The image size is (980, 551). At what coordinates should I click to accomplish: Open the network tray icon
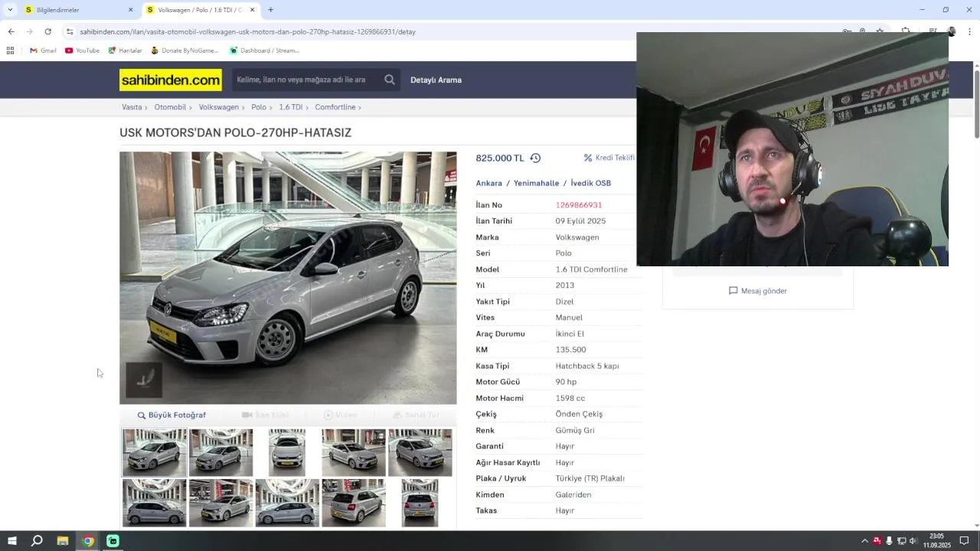pyautogui.click(x=901, y=541)
